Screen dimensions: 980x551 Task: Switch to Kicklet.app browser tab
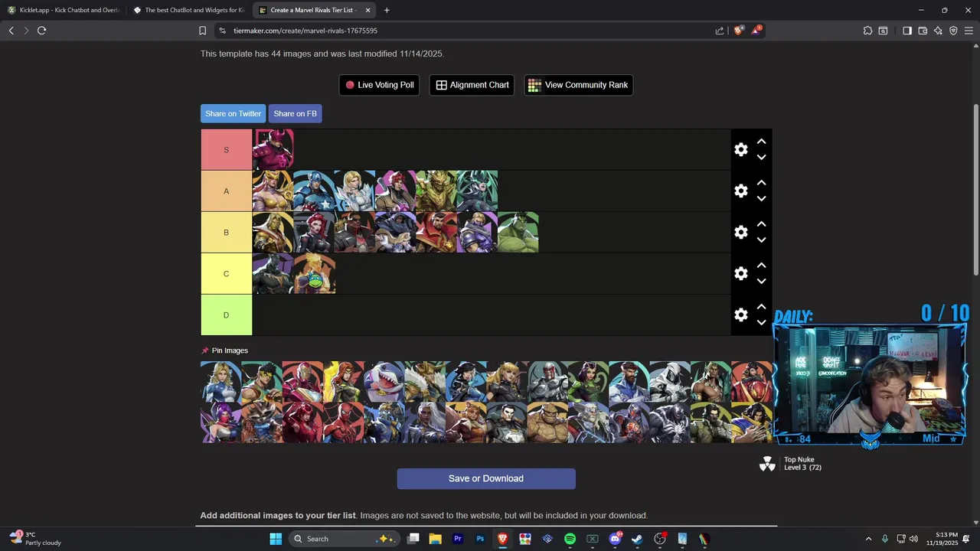click(x=63, y=10)
